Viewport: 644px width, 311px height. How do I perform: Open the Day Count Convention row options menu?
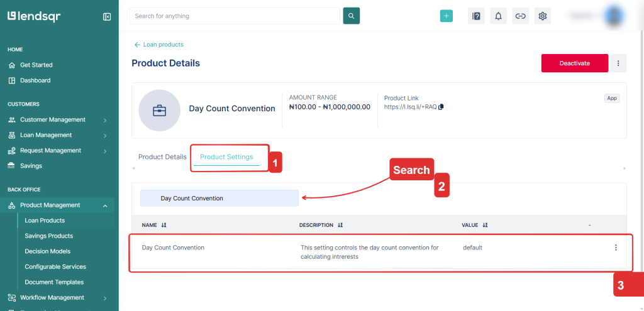[x=616, y=248]
